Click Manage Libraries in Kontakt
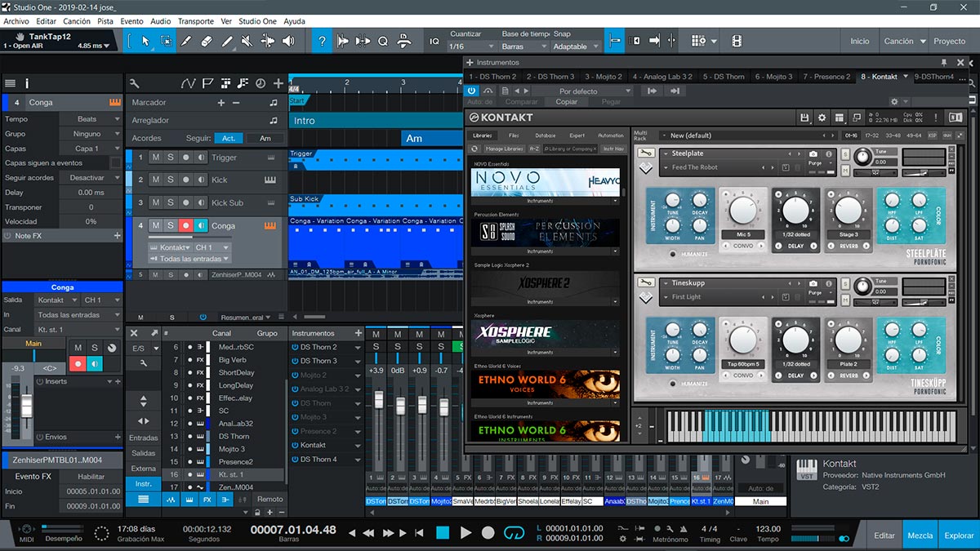This screenshot has height=551, width=980. coord(505,149)
